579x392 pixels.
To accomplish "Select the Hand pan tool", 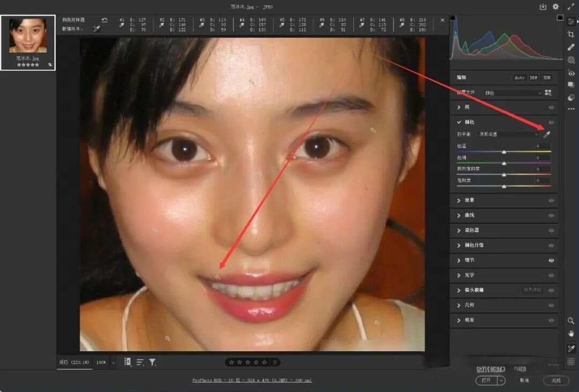I will click(x=571, y=334).
